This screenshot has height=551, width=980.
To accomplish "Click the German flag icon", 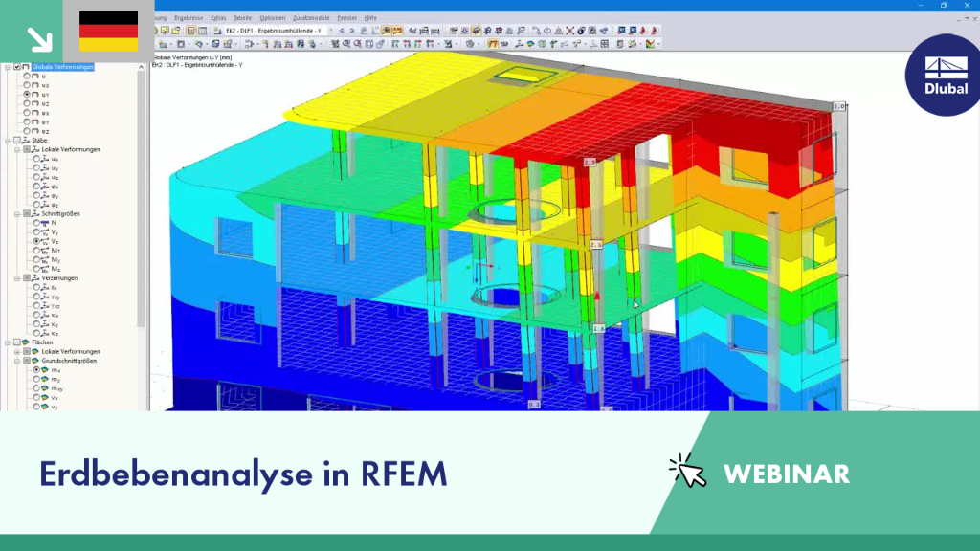I will coord(109,32).
